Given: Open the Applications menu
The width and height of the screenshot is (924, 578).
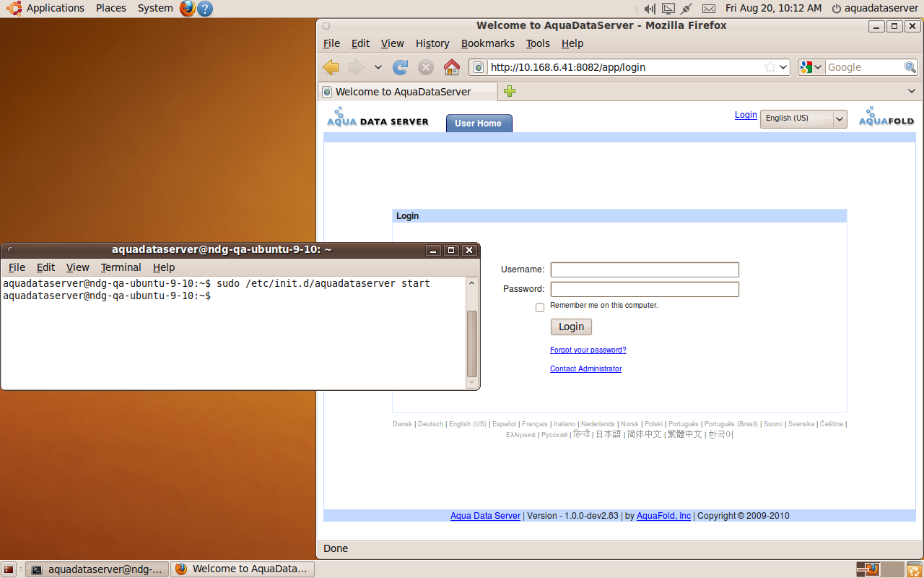Looking at the screenshot, I should click(55, 8).
